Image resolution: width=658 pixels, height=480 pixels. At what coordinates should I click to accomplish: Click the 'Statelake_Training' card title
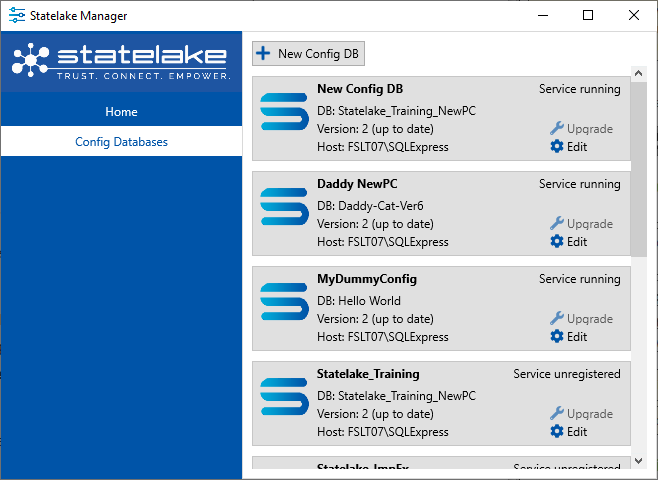pyautogui.click(x=368, y=374)
